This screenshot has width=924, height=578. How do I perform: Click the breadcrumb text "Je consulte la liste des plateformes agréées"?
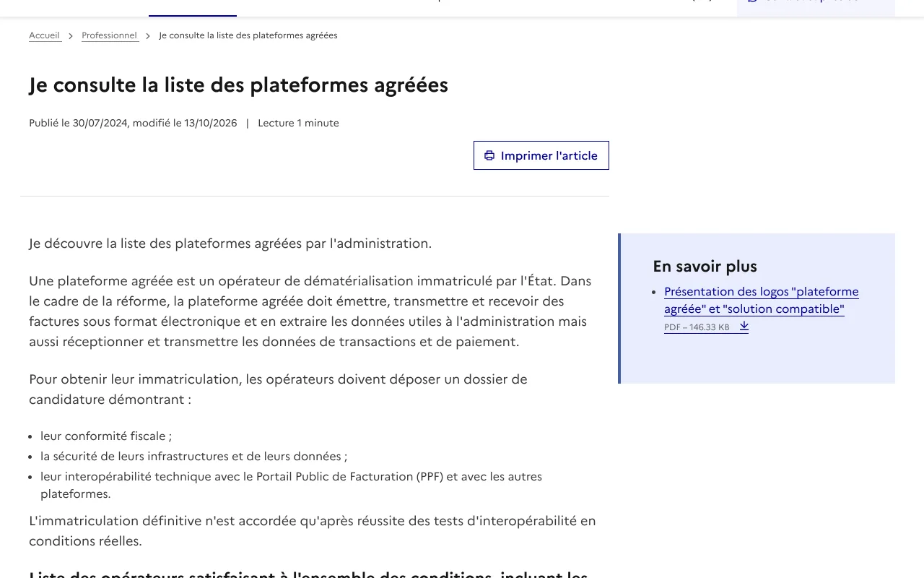click(248, 35)
